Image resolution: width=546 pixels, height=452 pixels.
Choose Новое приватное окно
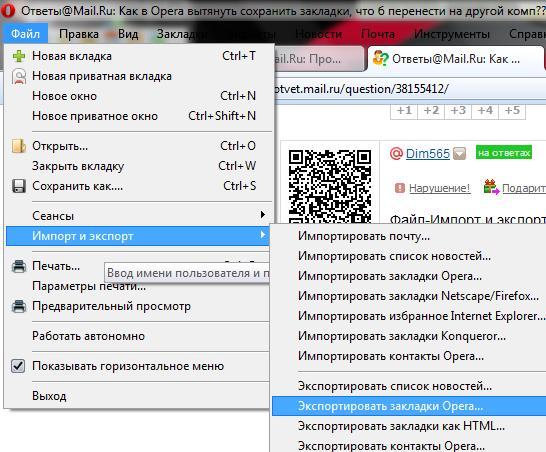(x=138, y=116)
